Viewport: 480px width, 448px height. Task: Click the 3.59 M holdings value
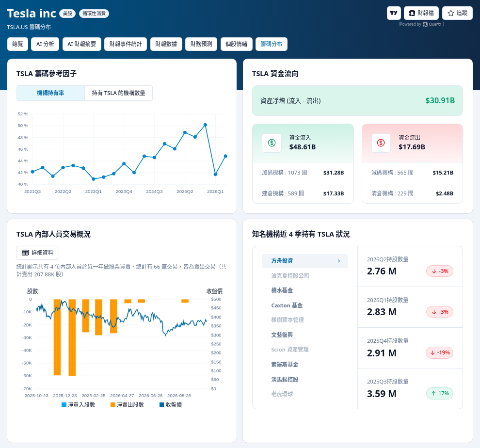coord(382,394)
